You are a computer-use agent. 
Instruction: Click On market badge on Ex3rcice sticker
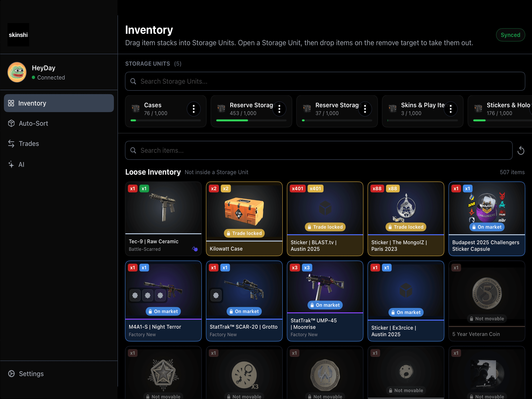[406, 312]
